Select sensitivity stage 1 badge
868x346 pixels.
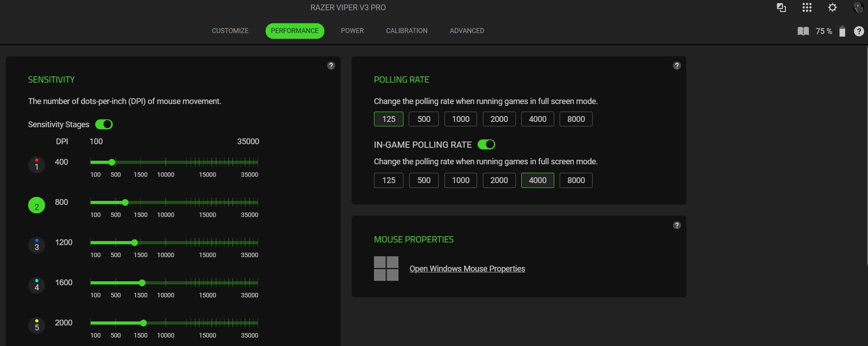pos(37,165)
